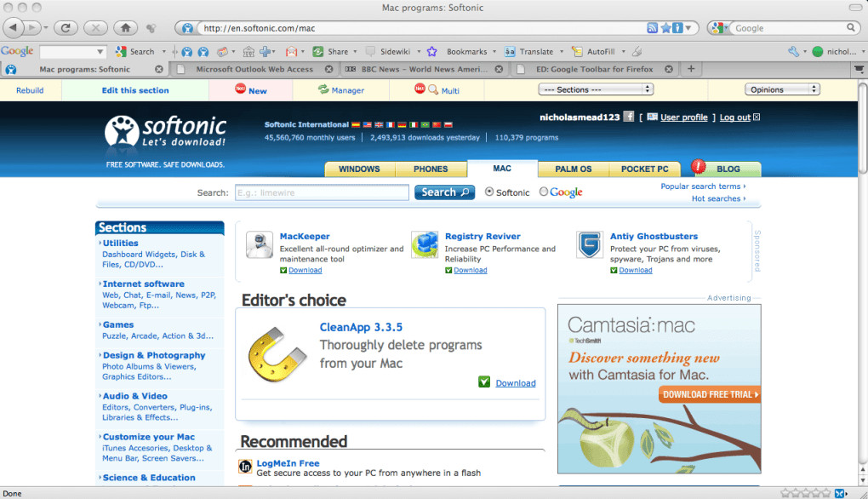This screenshot has width=868, height=499.
Task: Switch to Microsoft Outlook Web Access tab
Action: click(254, 69)
